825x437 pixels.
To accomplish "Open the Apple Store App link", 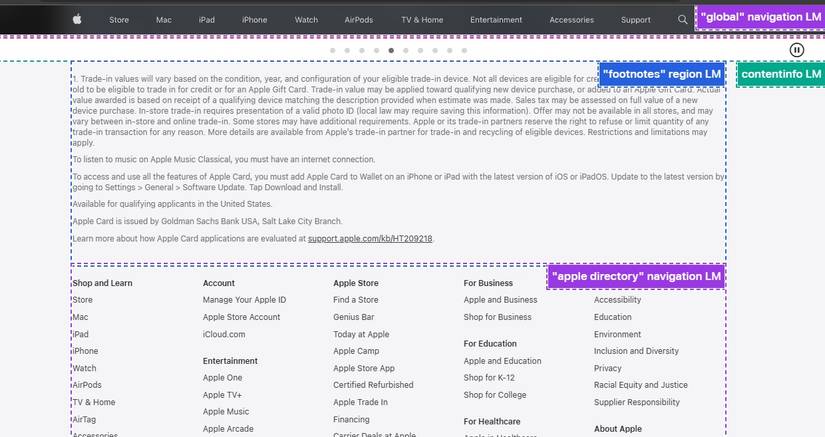I will [364, 368].
